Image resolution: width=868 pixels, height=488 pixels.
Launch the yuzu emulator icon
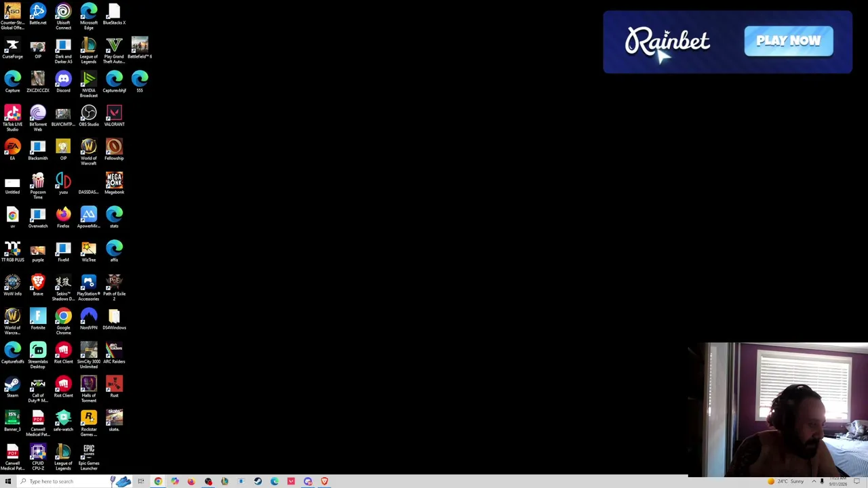click(x=63, y=184)
